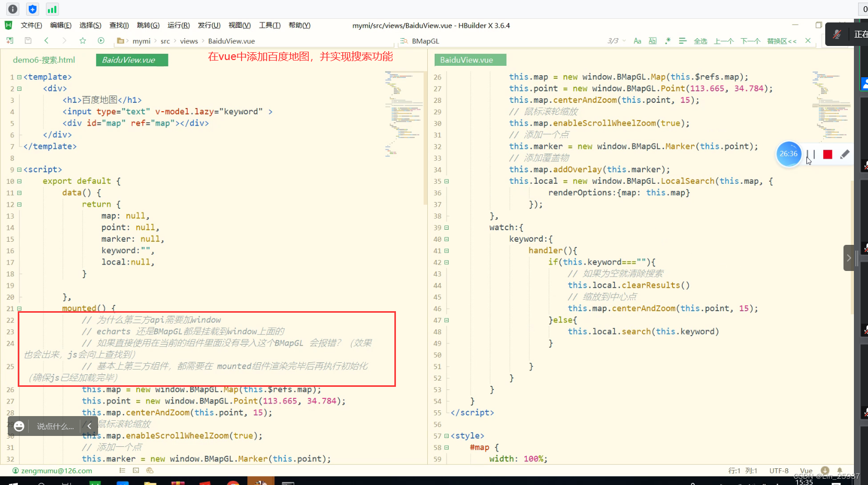Image resolution: width=868 pixels, height=485 pixels.
Task: Click the folder icon in breadcrumb bar
Action: point(120,41)
